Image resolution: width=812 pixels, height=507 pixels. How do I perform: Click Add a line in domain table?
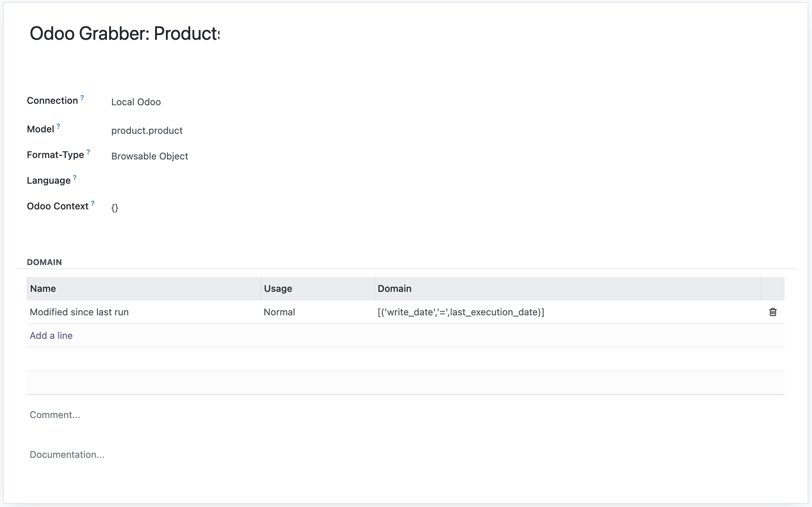pyautogui.click(x=51, y=336)
